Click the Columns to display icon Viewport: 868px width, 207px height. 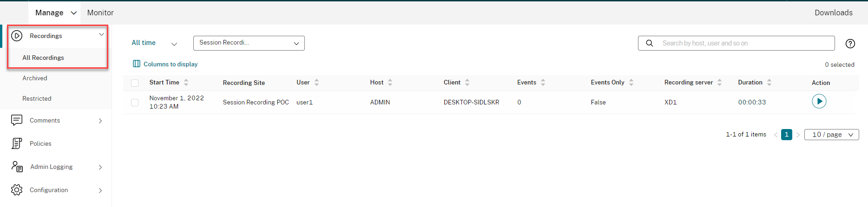137,64
